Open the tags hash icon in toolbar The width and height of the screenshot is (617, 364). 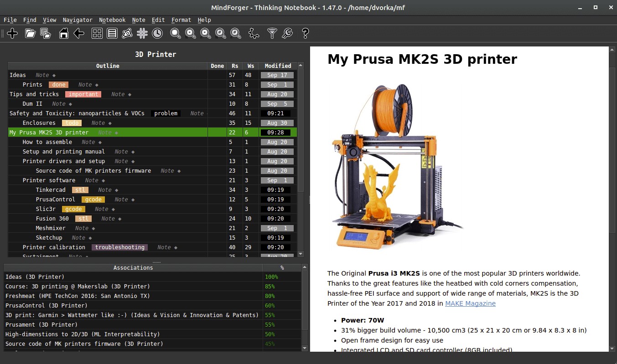coord(142,33)
